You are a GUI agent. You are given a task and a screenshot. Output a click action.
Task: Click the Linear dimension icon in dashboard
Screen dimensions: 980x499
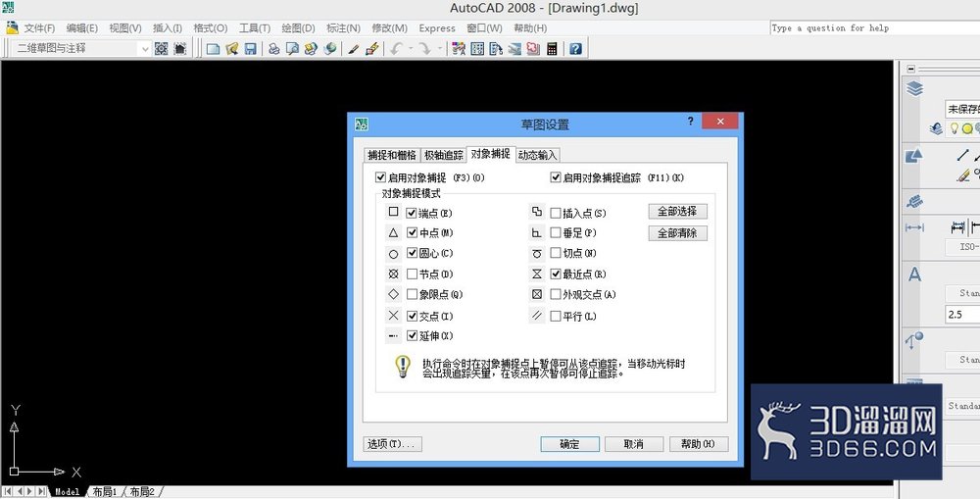956,228
